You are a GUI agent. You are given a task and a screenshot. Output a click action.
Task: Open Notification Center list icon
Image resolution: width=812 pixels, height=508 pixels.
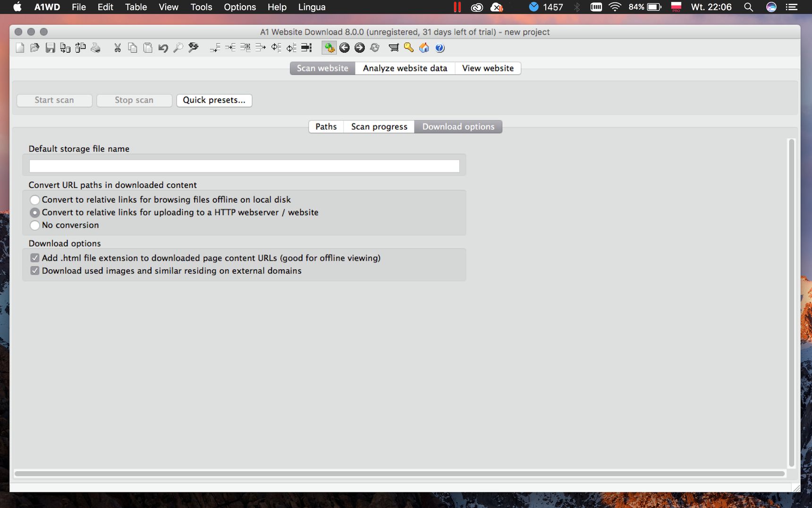coord(792,7)
